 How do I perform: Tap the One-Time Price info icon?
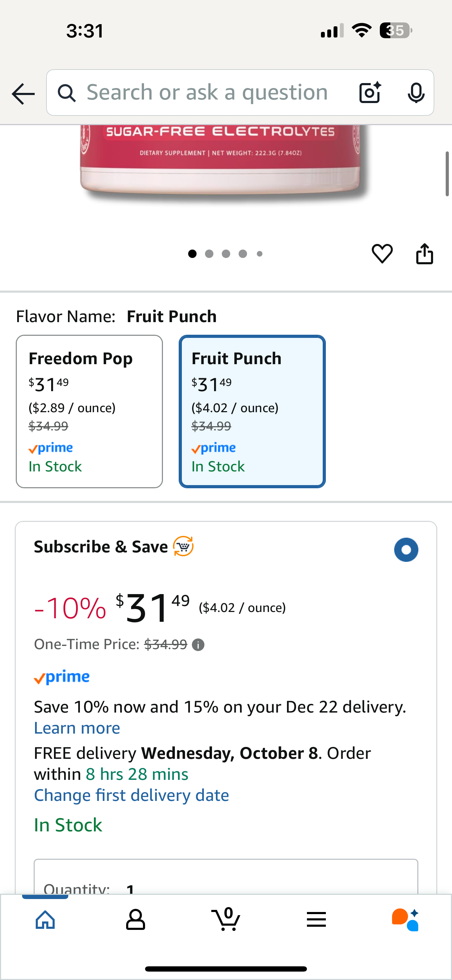[x=198, y=645]
